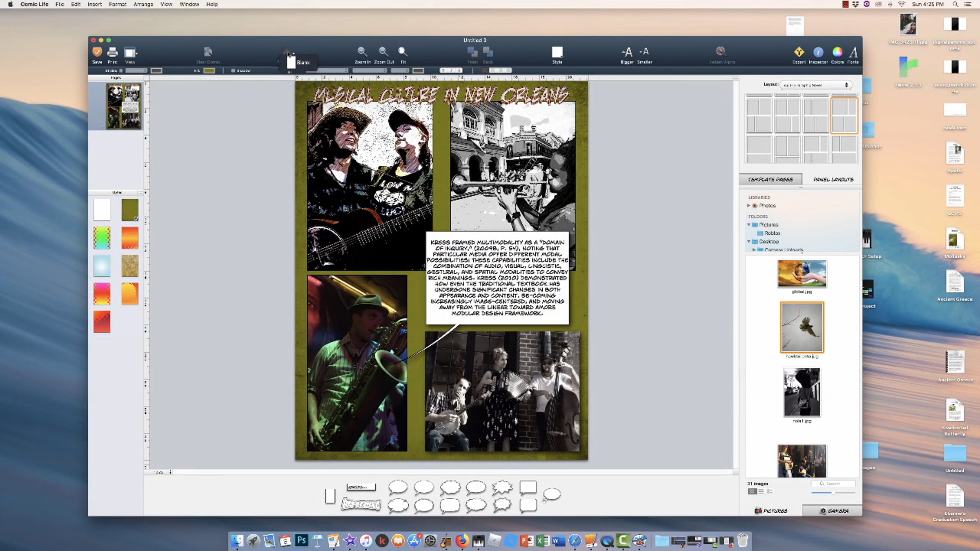Collapse the Desktop folder
Image resolution: width=980 pixels, height=551 pixels.
[749, 242]
